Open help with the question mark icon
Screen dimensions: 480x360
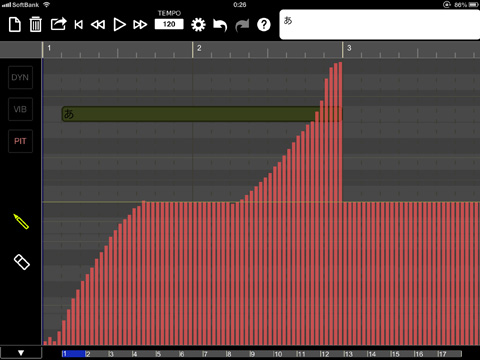pos(264,25)
